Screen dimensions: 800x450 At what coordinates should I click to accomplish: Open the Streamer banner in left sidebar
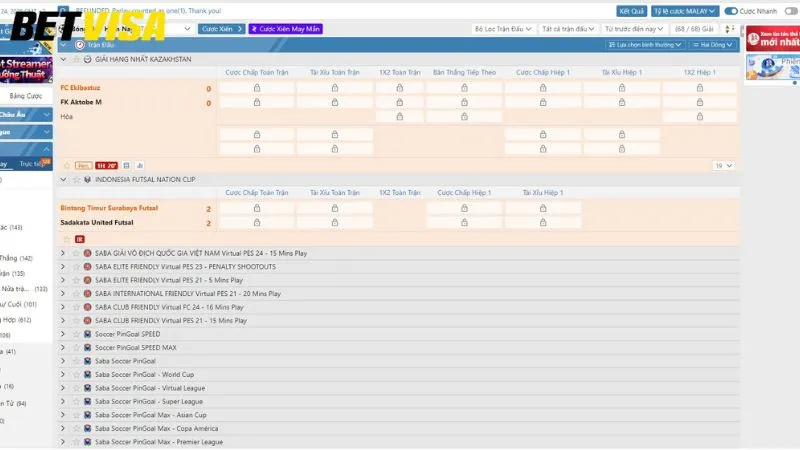click(27, 69)
